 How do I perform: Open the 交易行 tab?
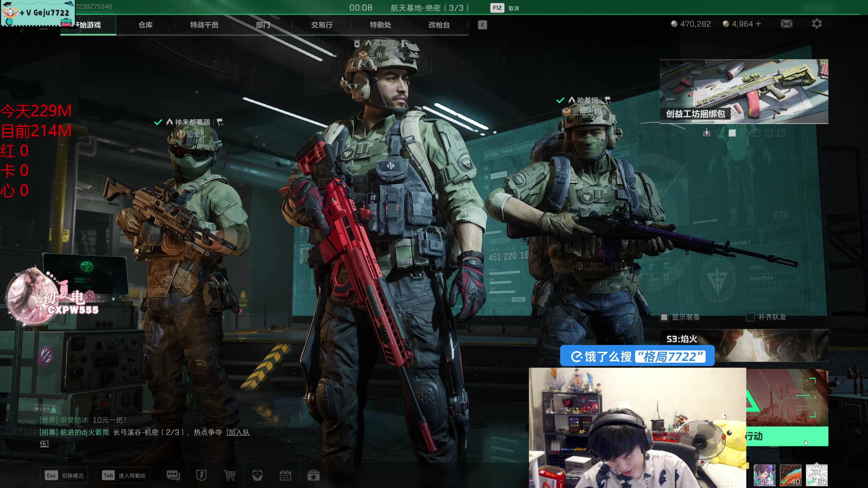tap(322, 25)
